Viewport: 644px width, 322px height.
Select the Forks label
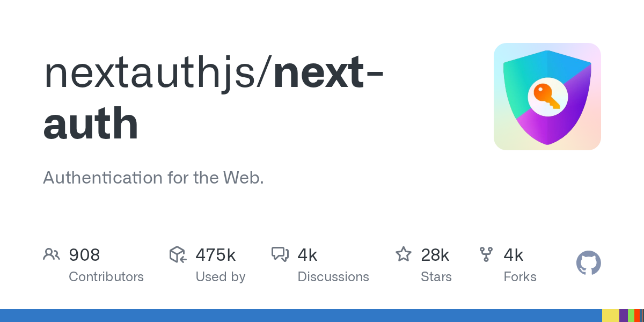point(520,277)
